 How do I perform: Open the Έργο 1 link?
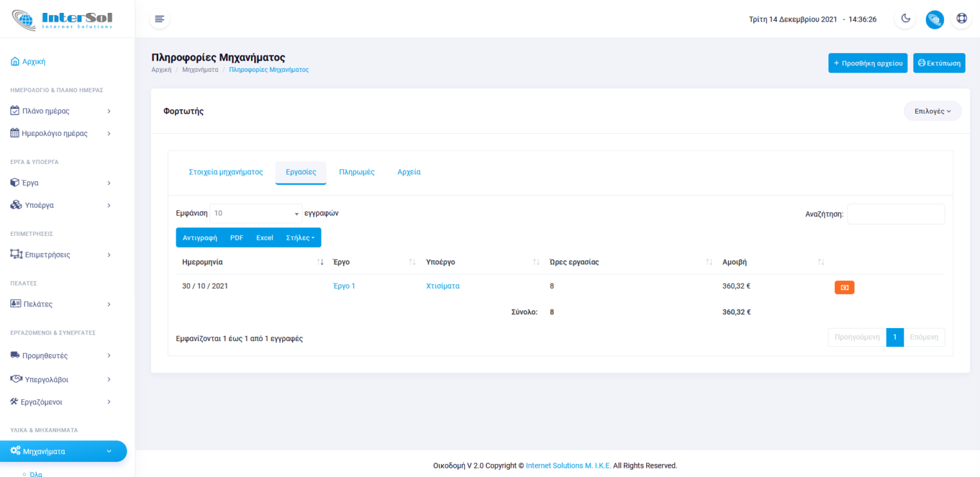coord(344,286)
